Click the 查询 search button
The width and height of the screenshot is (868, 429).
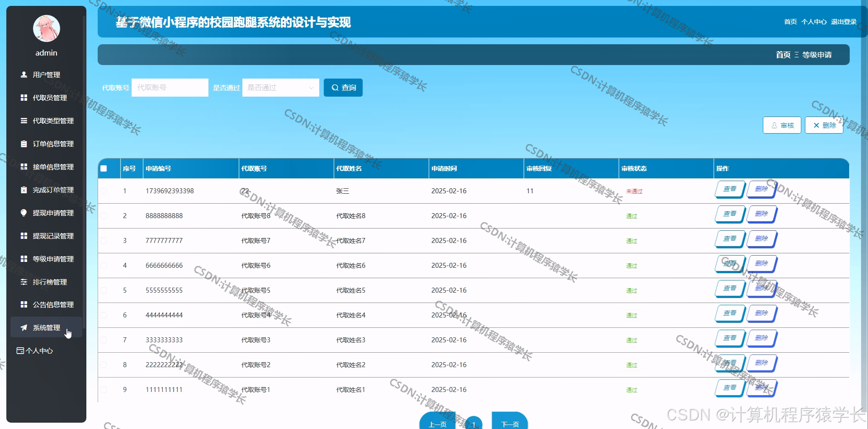tap(343, 88)
